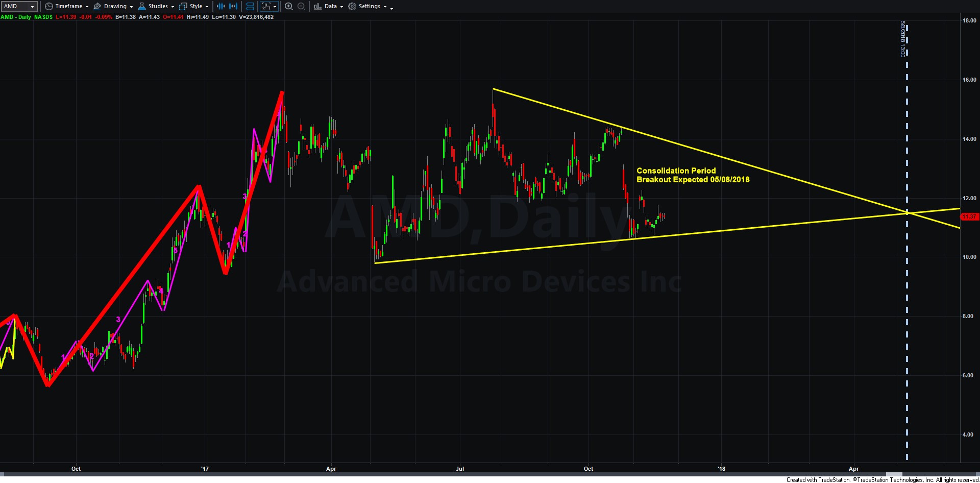Click the Settings gear icon
Screen dimensions: 980x483
352,7
